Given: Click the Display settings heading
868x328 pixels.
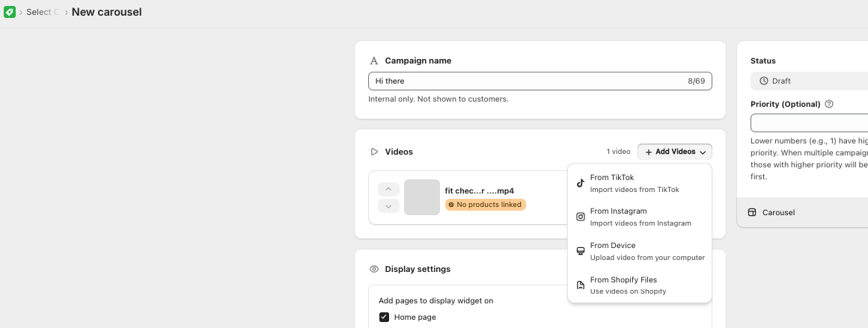Looking at the screenshot, I should pos(418,269).
